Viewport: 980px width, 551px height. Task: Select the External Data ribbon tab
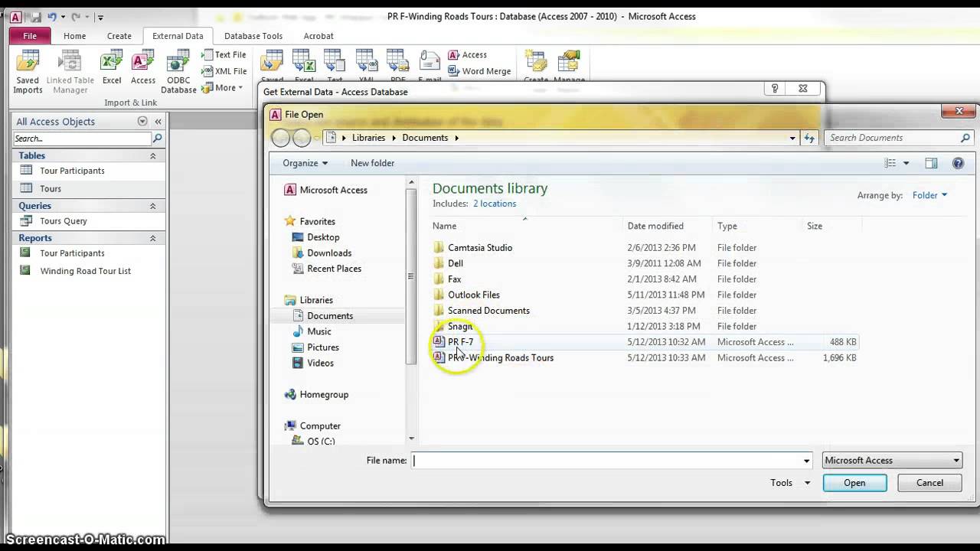click(178, 36)
